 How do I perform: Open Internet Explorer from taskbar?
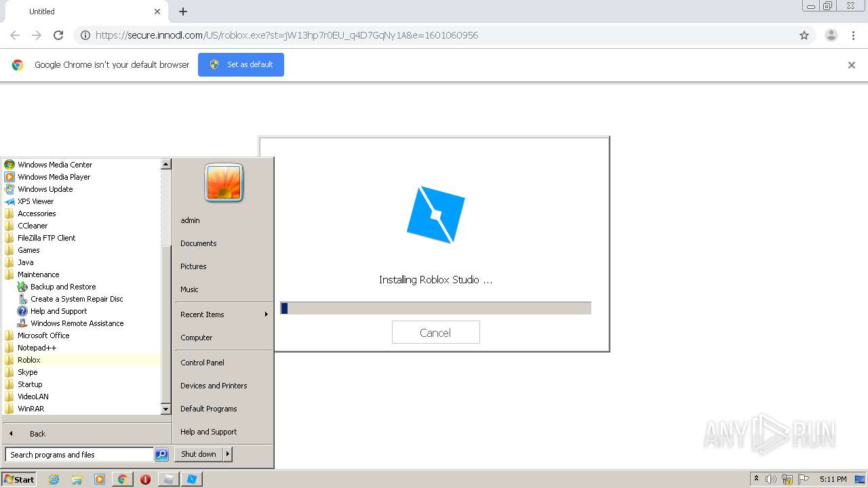(54, 479)
